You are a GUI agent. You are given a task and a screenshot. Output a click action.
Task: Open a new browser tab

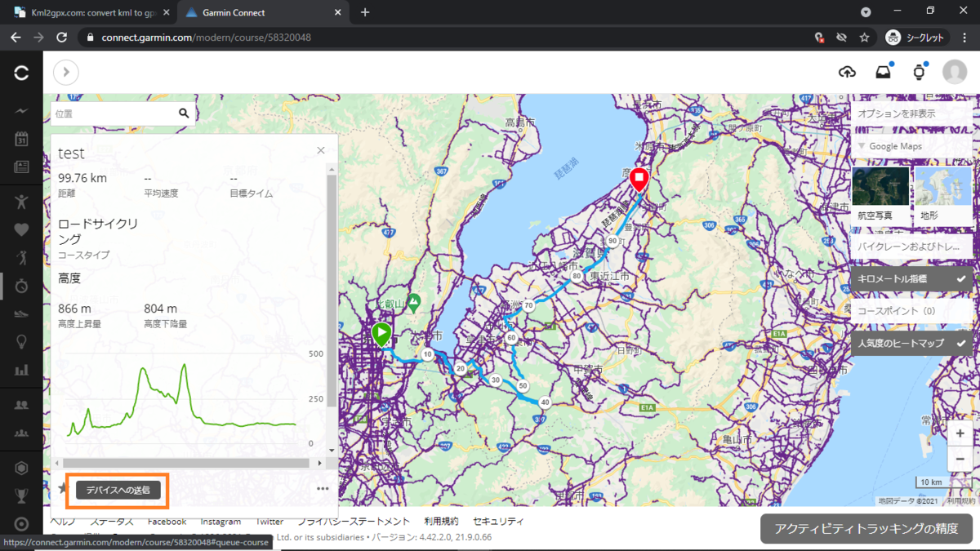pos(365,12)
